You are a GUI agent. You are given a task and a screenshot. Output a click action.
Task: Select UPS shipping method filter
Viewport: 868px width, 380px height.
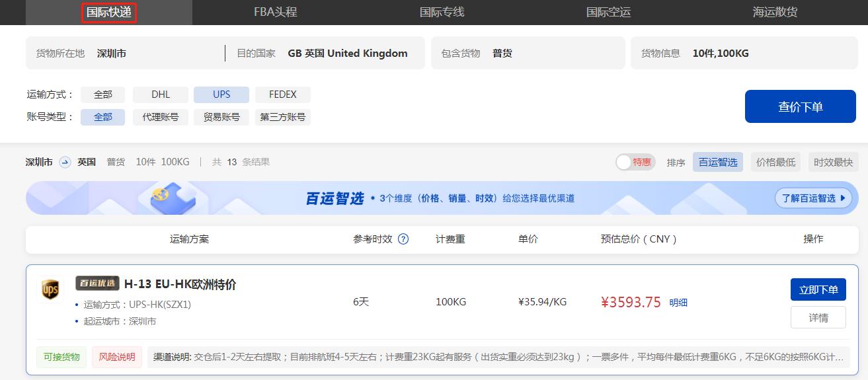[x=221, y=95]
